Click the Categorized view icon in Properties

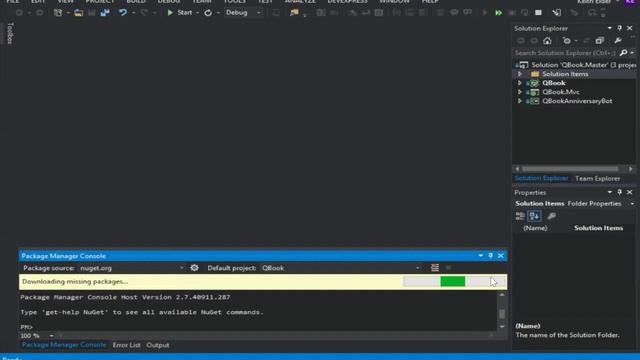520,216
